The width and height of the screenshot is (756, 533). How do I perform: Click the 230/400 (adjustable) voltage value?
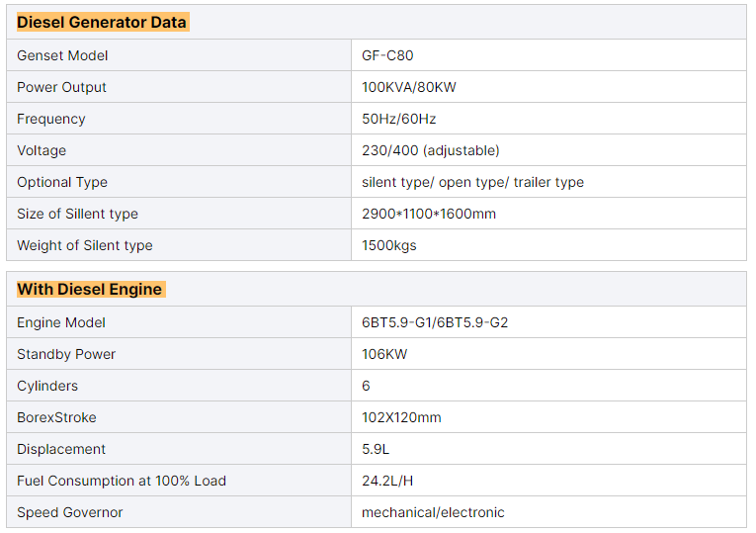click(x=430, y=150)
